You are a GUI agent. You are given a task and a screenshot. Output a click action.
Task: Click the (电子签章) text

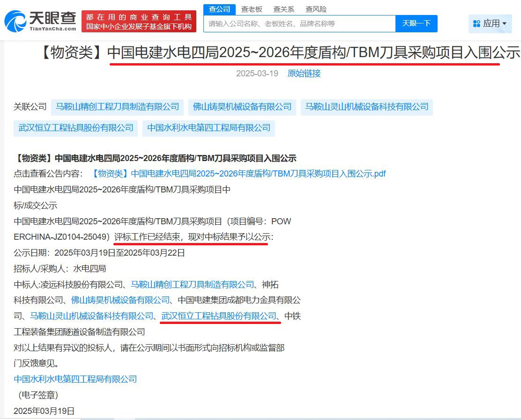[38, 395]
